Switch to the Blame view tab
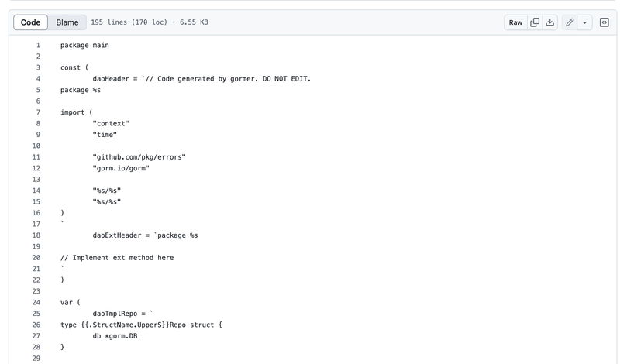The width and height of the screenshot is (620, 364). pos(67,22)
